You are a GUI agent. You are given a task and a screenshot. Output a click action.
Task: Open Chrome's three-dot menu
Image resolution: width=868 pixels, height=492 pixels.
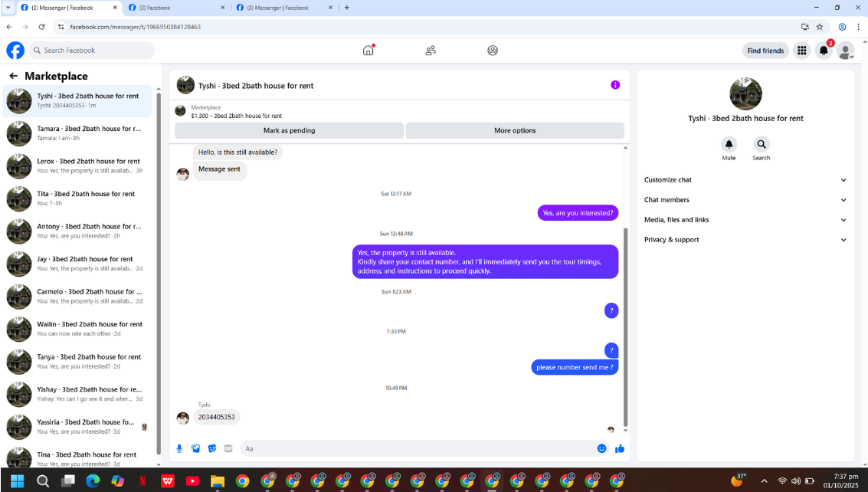pyautogui.click(x=859, y=27)
